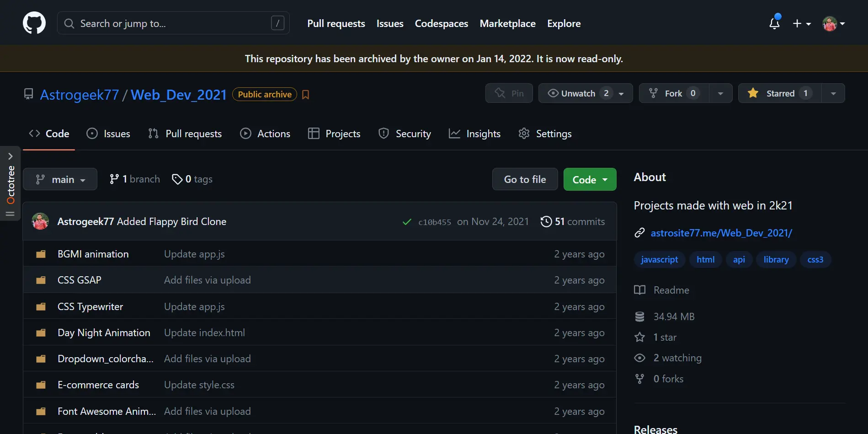Click the Readme book icon
868x434 pixels.
[639, 290]
